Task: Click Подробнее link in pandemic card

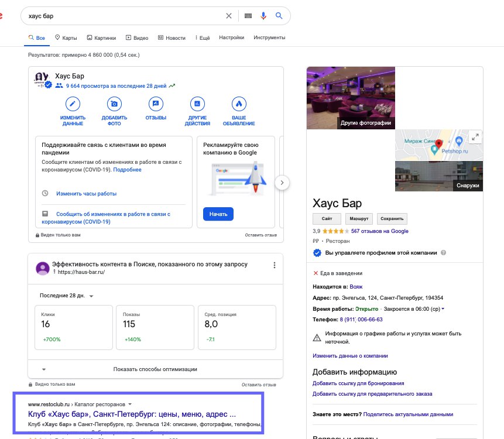Action: [127, 170]
